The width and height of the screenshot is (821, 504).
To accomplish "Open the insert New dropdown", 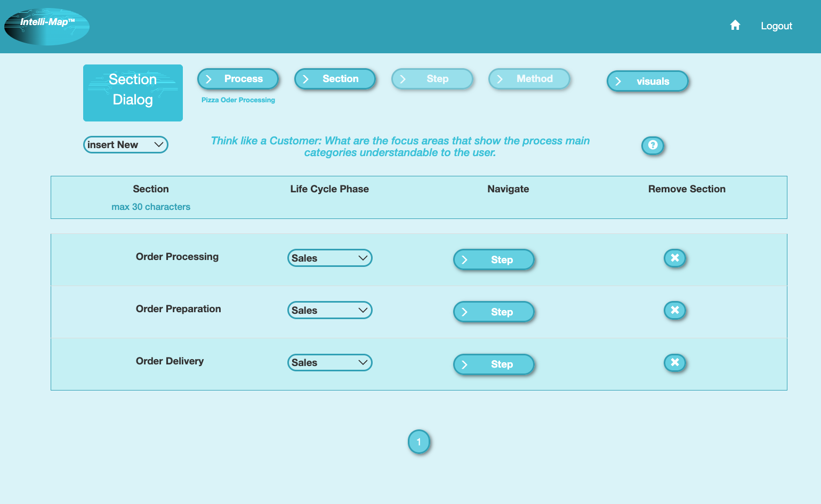I will [125, 144].
